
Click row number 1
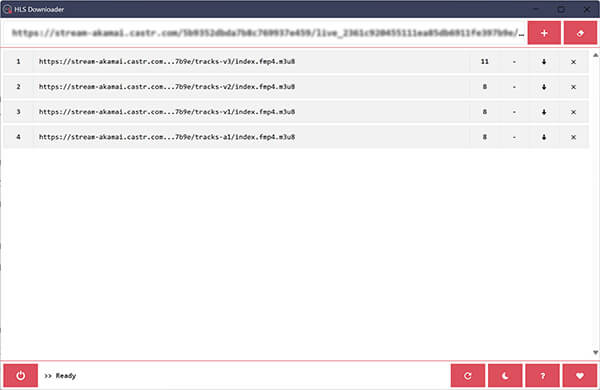click(18, 61)
